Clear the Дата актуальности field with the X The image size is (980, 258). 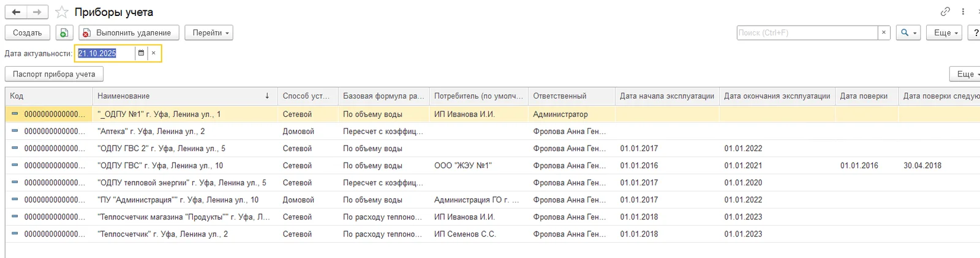[x=154, y=53]
